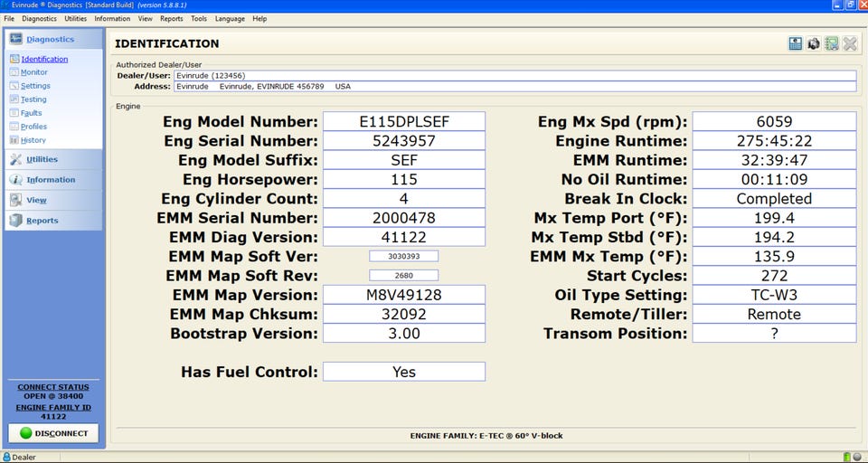
Task: Click the Utilities wrench icon in the sidebar
Action: (16, 159)
